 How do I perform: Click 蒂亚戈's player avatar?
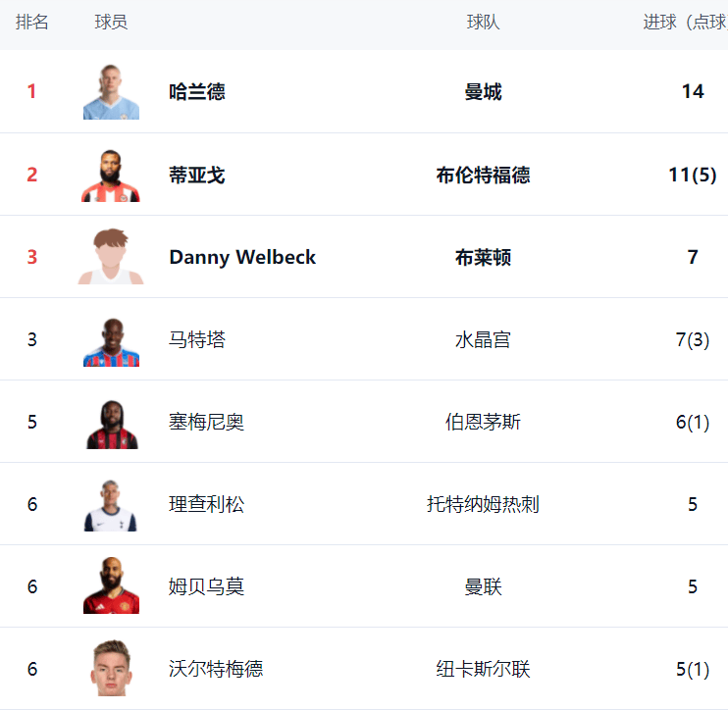pos(111,175)
